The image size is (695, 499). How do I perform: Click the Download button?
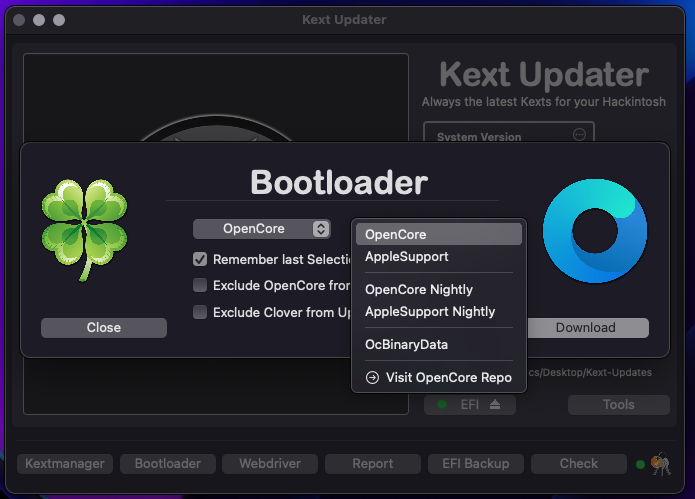click(588, 327)
